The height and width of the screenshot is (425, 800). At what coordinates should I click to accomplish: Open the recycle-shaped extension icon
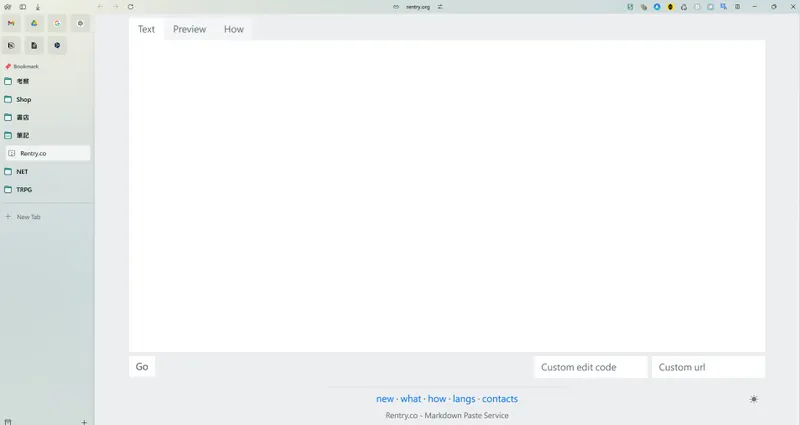[x=684, y=7]
